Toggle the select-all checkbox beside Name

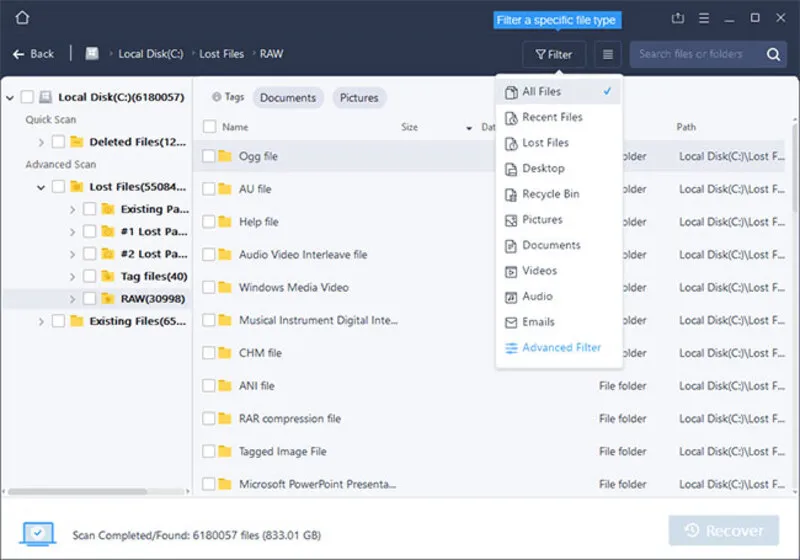(x=209, y=126)
